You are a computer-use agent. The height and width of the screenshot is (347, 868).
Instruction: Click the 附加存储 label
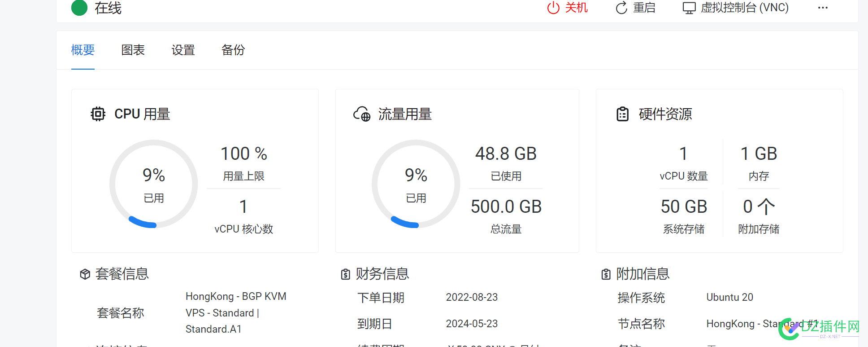click(759, 229)
